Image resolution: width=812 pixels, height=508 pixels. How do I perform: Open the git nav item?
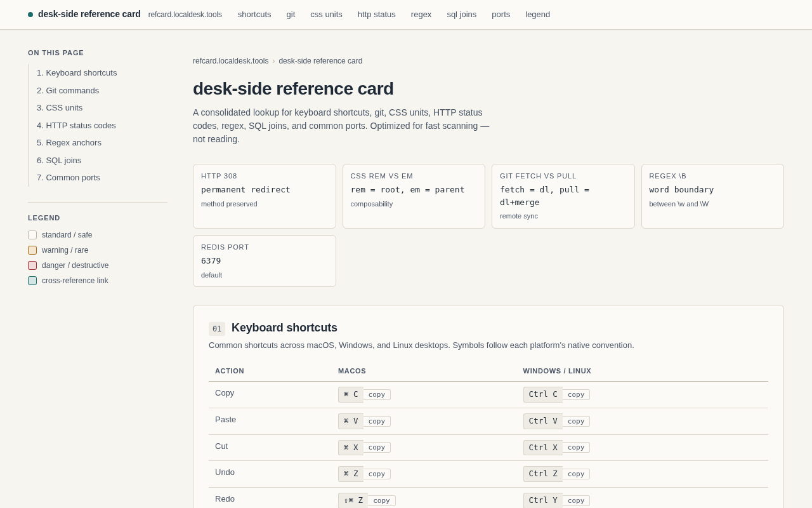tap(291, 14)
